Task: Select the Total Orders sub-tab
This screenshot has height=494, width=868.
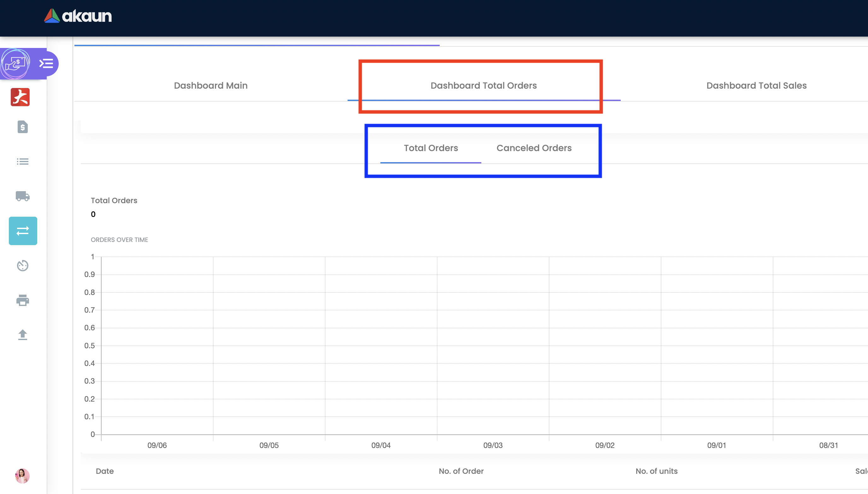Action: (431, 148)
